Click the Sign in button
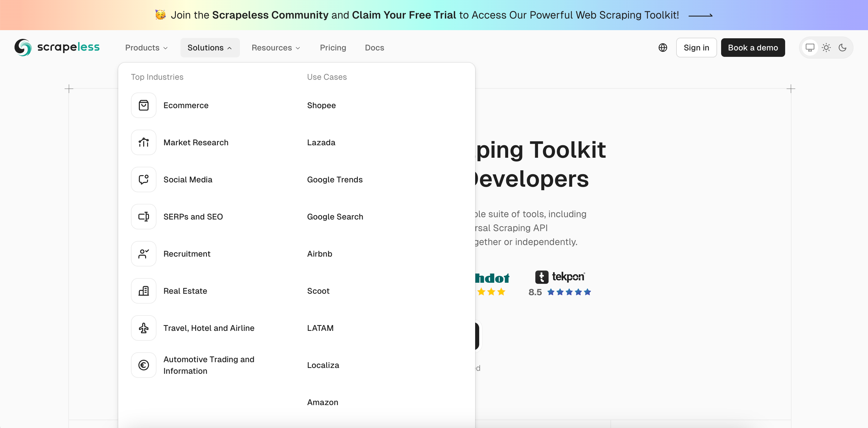This screenshot has width=868, height=428. [696, 48]
